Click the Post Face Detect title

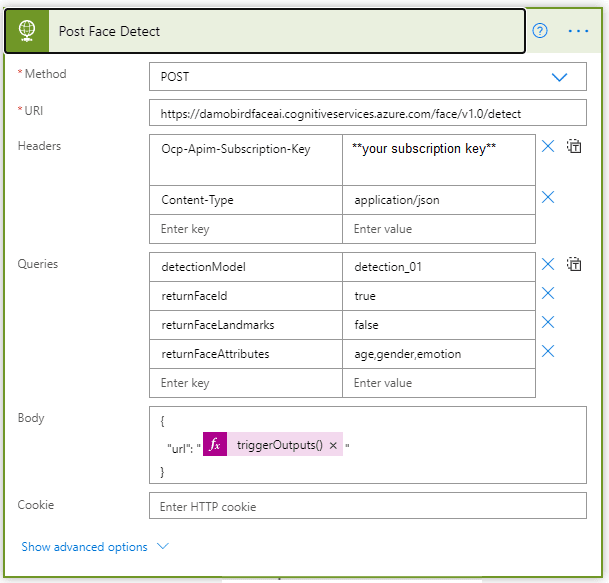[x=110, y=31]
